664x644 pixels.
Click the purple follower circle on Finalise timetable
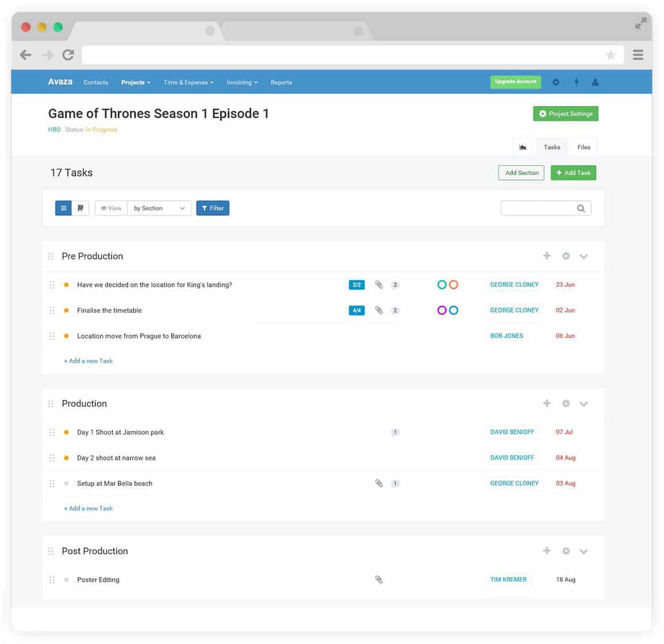(441, 310)
